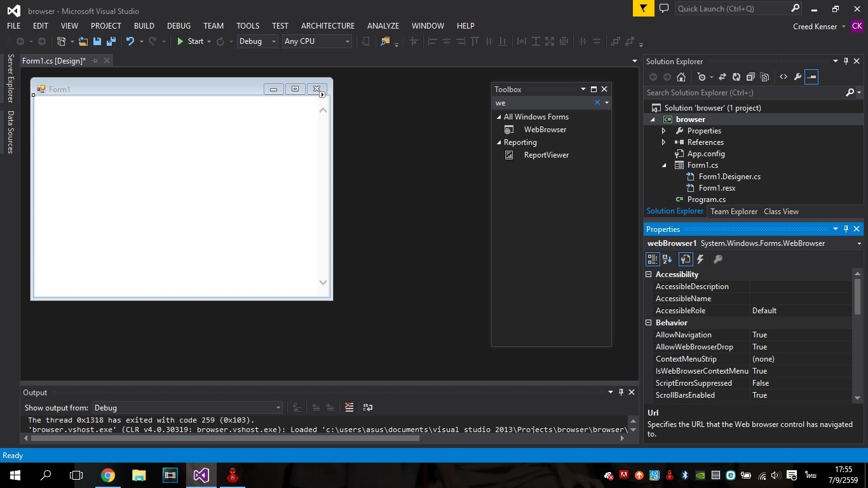This screenshot has width=868, height=488.
Task: Open the ARCHITECTURE menu
Action: (328, 25)
